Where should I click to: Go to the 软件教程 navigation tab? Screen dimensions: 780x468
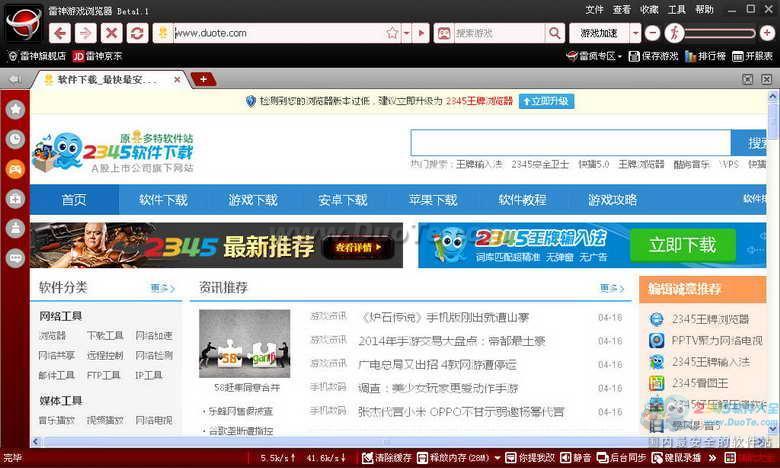[522, 200]
